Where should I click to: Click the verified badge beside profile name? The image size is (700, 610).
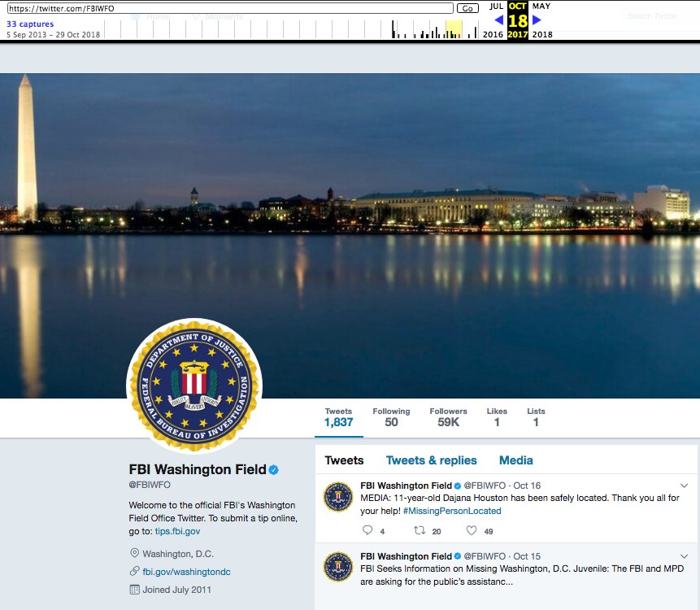[x=274, y=470]
